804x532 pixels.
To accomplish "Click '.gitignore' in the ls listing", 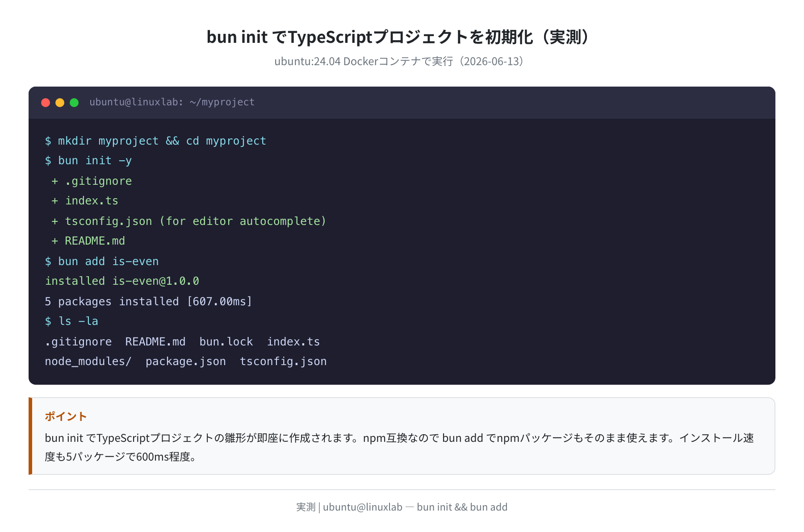I will pos(78,342).
